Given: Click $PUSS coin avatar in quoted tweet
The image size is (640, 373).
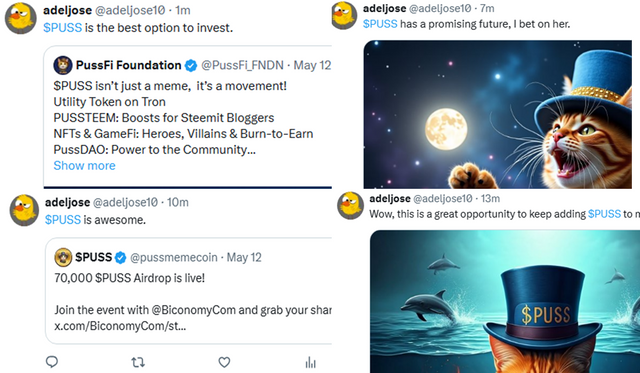Looking at the screenshot, I should pyautogui.click(x=63, y=257).
